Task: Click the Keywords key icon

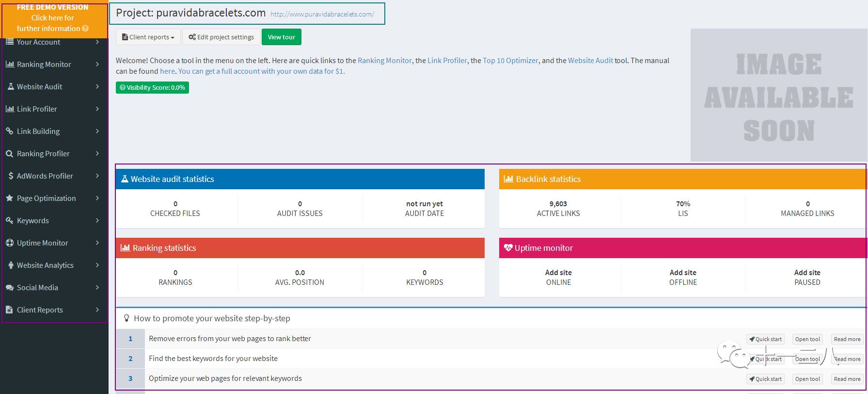Action: [x=10, y=220]
